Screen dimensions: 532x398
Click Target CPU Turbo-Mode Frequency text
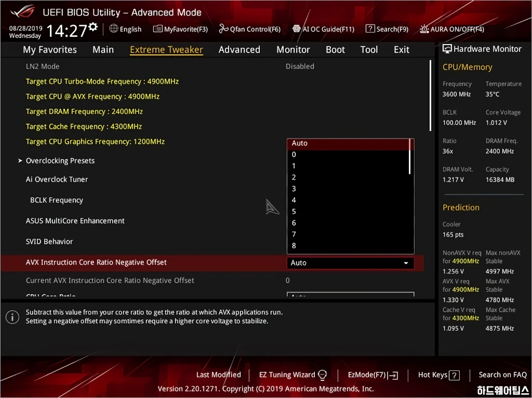click(102, 81)
